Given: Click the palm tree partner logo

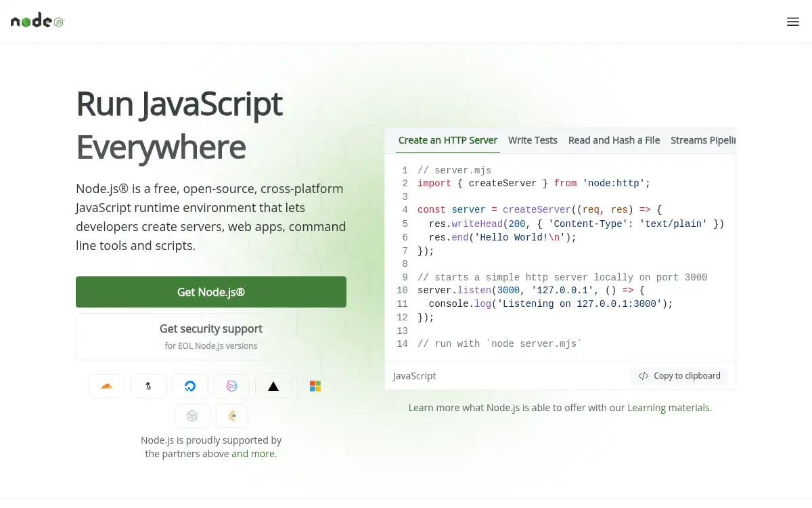Looking at the screenshot, I should (148, 386).
